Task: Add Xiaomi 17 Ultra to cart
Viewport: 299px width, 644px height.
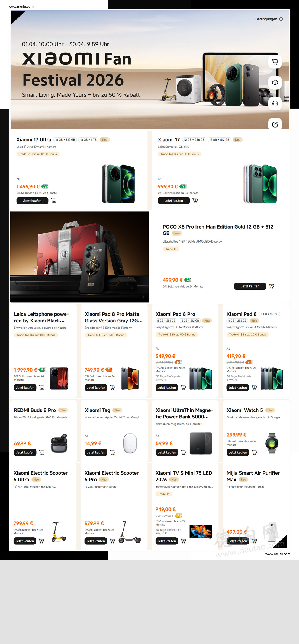Action: click(54, 201)
